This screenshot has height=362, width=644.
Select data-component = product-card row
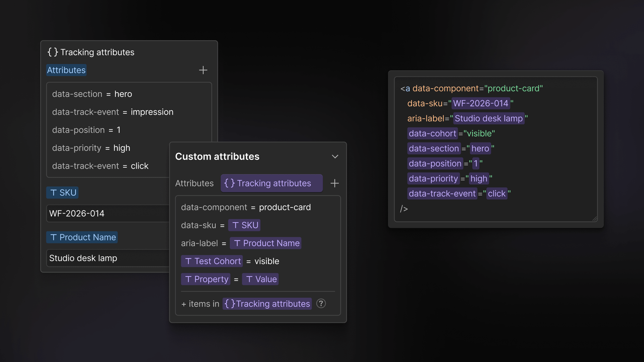[246, 207]
